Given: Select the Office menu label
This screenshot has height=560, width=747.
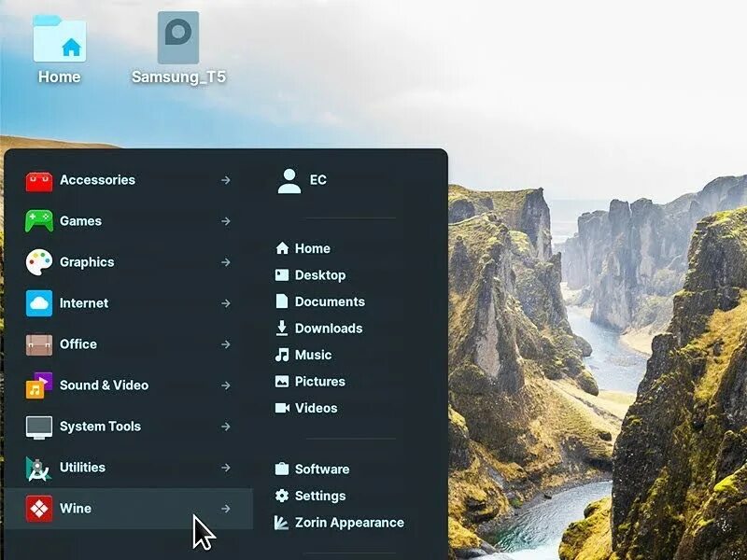Looking at the screenshot, I should pyautogui.click(x=78, y=344).
